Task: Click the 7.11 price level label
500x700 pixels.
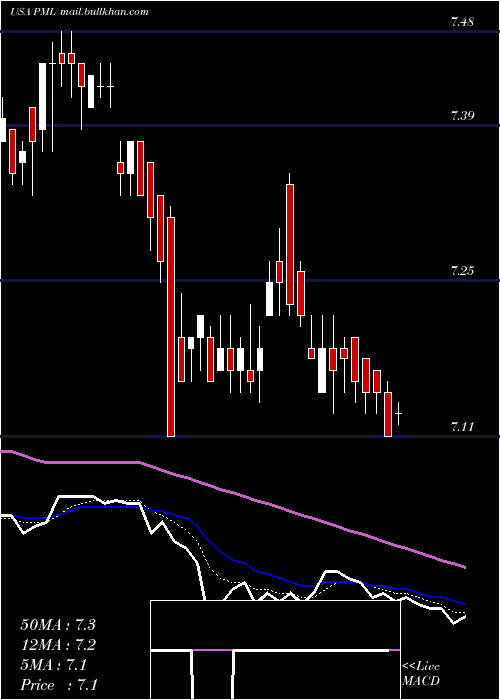Action: [x=462, y=427]
